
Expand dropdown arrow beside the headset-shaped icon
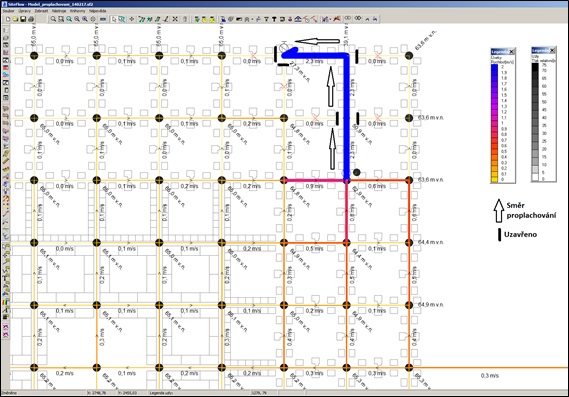pyautogui.click(x=252, y=19)
